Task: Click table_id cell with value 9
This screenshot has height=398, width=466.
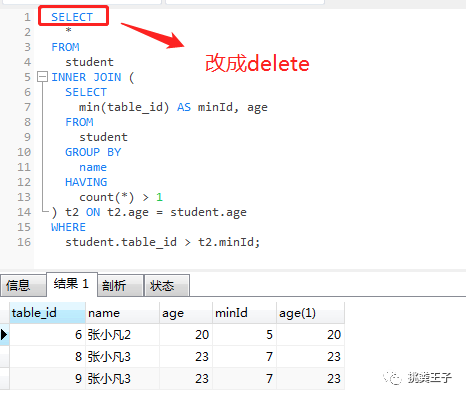Action: coord(47,379)
